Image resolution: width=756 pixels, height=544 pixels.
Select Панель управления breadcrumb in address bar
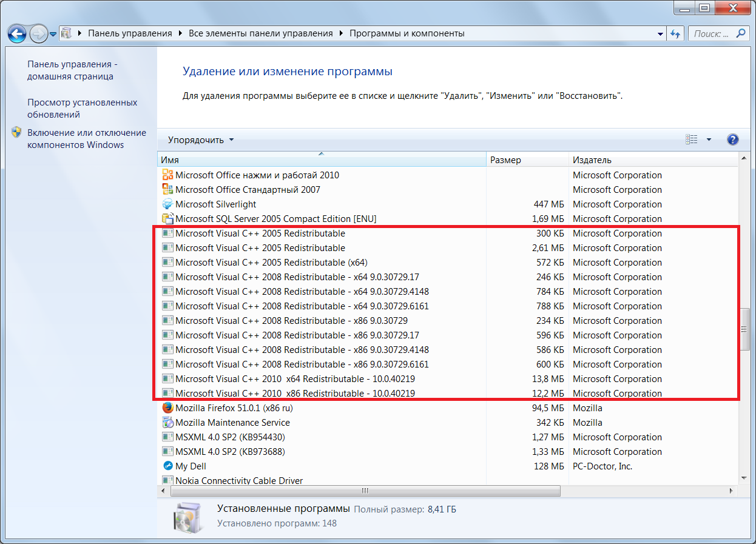point(130,33)
